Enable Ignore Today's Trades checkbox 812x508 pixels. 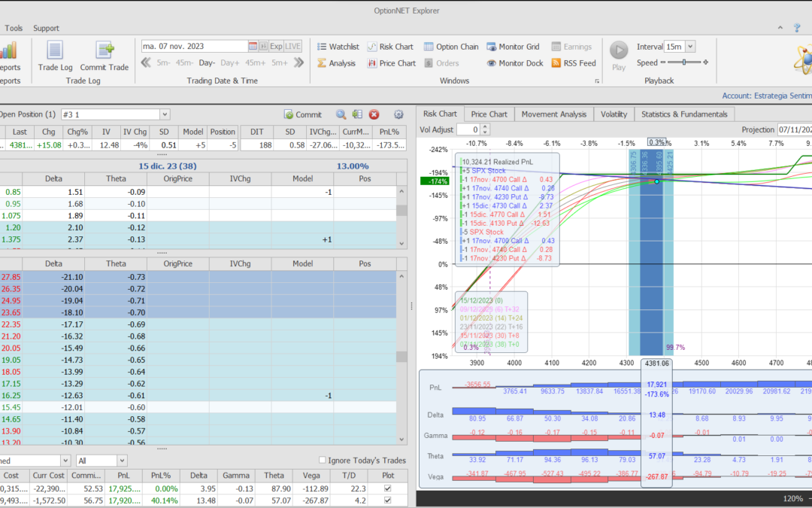(x=323, y=461)
